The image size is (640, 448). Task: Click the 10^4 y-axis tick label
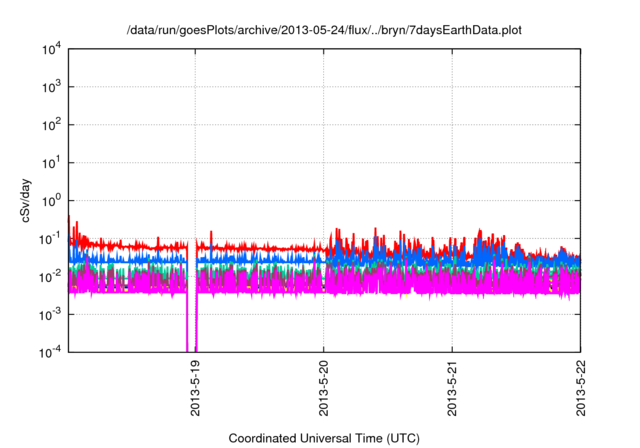point(51,49)
